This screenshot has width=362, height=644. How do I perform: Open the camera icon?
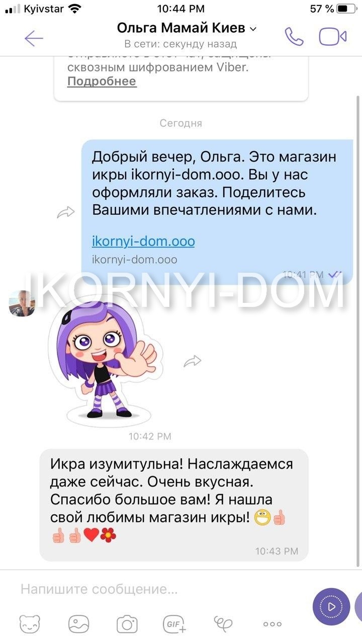[x=127, y=624]
